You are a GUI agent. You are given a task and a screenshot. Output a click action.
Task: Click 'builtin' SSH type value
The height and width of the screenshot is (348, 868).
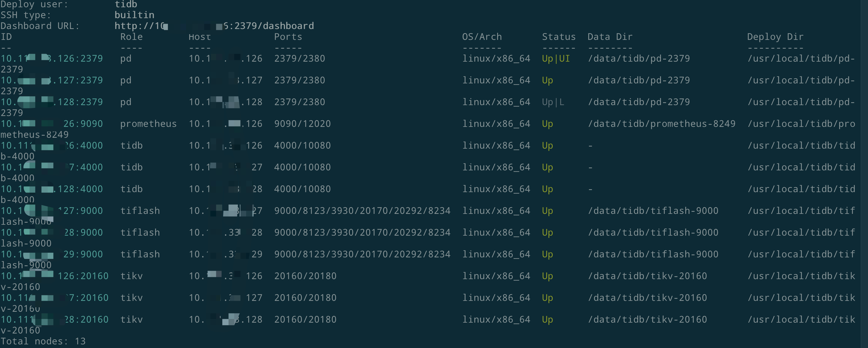point(134,15)
